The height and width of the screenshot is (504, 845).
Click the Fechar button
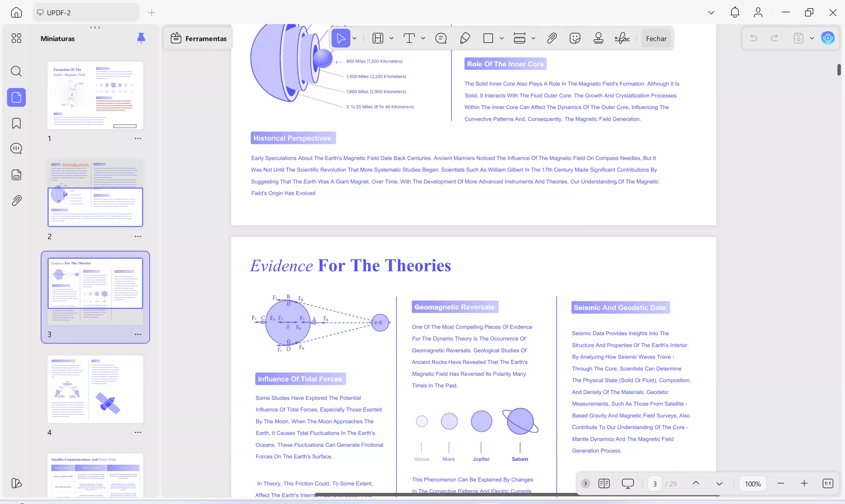[x=656, y=38]
